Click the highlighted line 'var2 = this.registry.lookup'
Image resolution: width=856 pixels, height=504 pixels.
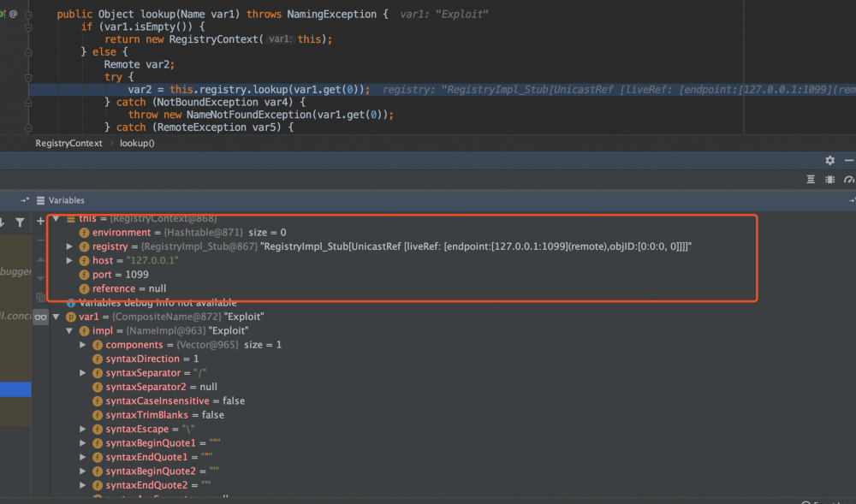[249, 90]
